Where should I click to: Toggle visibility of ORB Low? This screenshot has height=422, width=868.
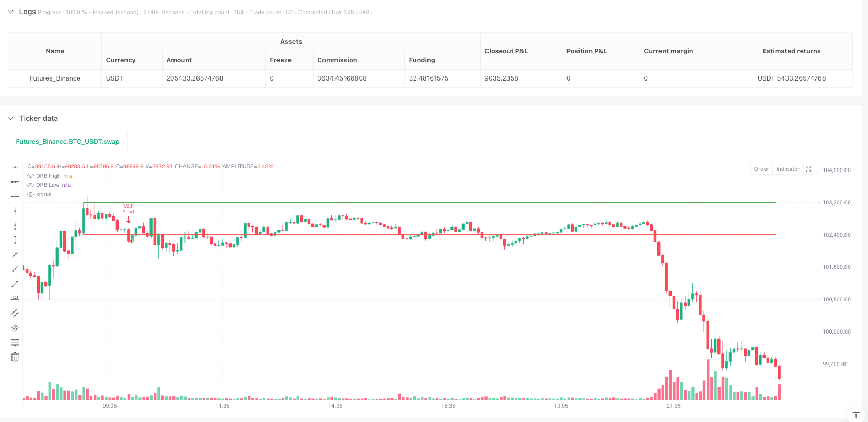(30, 185)
